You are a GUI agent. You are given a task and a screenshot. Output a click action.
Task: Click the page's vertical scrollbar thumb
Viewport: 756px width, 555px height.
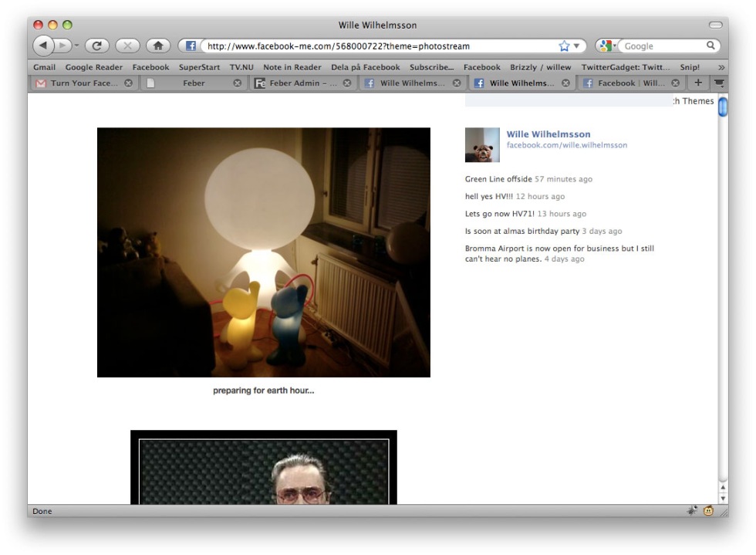(x=723, y=107)
